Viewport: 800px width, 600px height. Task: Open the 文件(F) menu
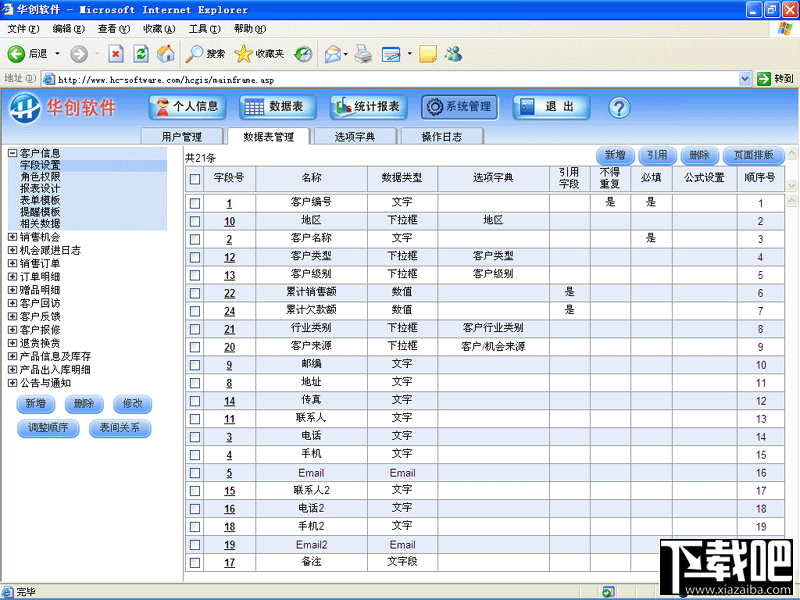(23, 29)
